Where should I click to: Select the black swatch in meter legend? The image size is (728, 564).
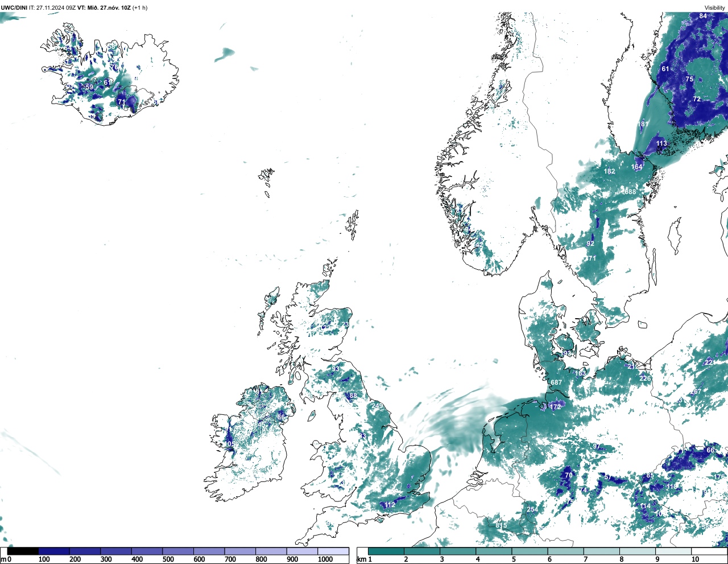[x=23, y=551]
